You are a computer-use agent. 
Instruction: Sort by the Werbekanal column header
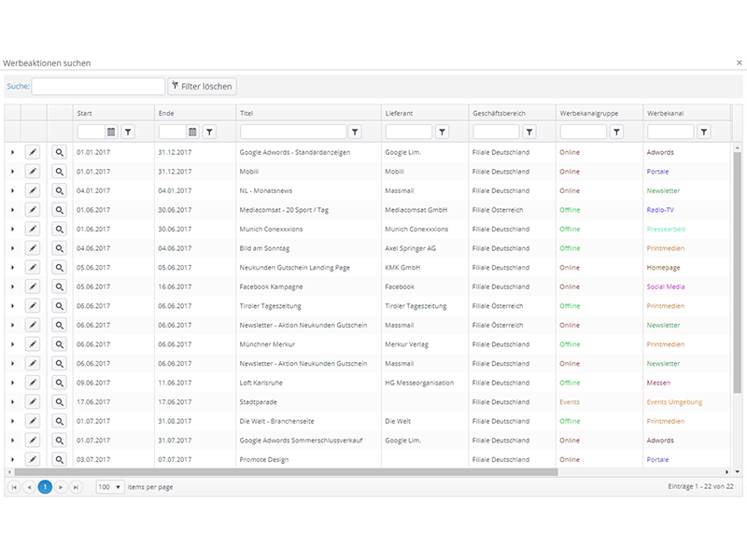click(x=665, y=113)
